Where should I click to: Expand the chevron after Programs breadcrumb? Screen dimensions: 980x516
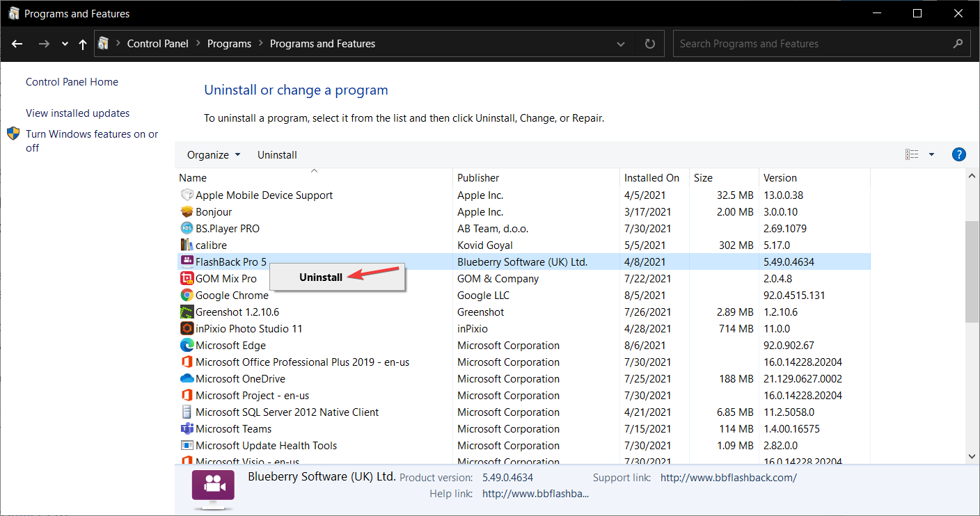pyautogui.click(x=261, y=44)
